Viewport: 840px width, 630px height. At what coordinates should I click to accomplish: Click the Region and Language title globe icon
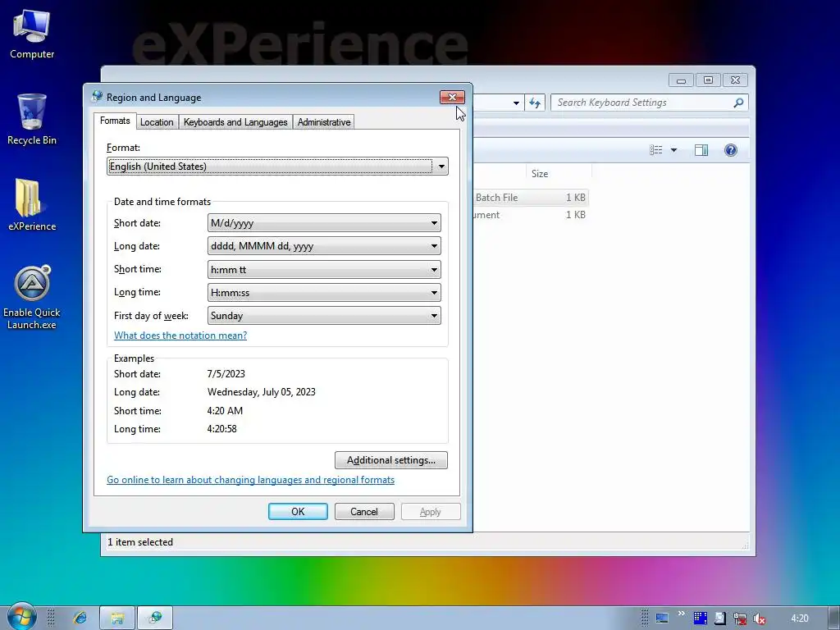[97, 97]
